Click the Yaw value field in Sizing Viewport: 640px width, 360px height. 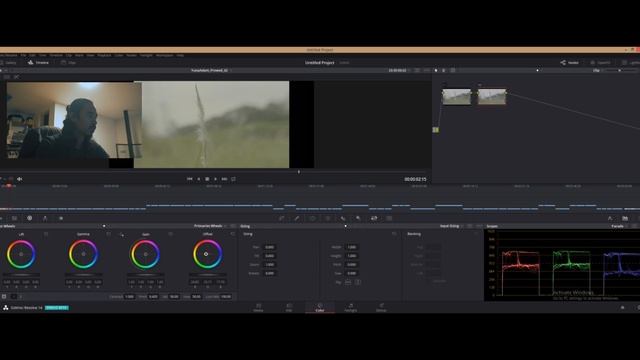(x=351, y=273)
